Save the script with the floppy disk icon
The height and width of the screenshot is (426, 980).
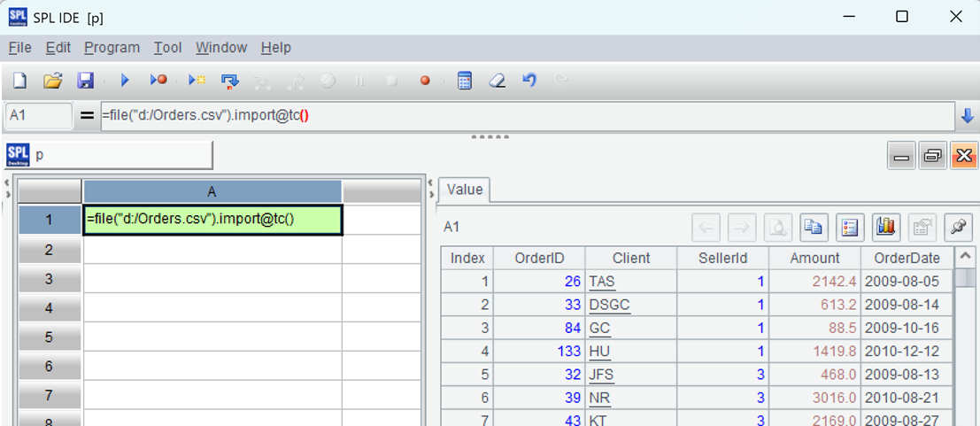pos(85,81)
